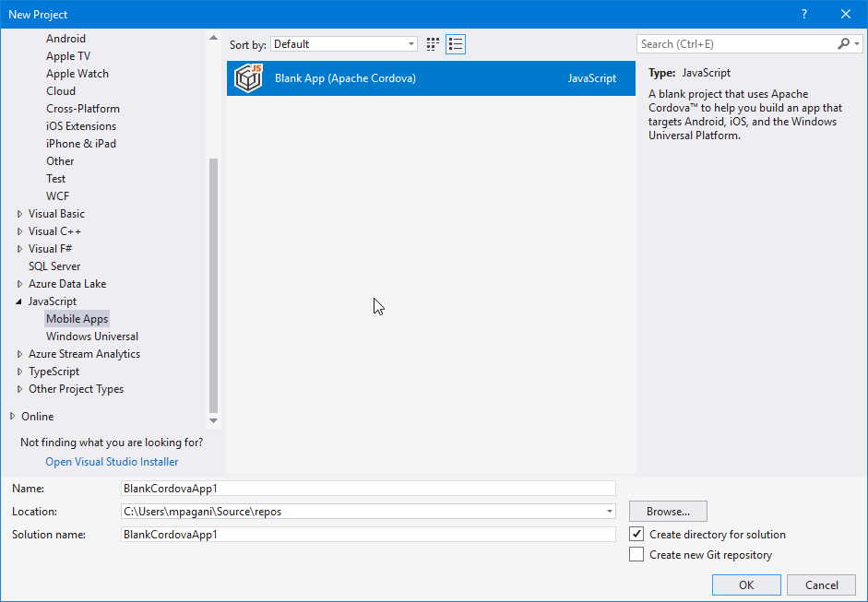Open Visual Studio Installer link
Screen dimensions: 868x602
[x=112, y=462]
